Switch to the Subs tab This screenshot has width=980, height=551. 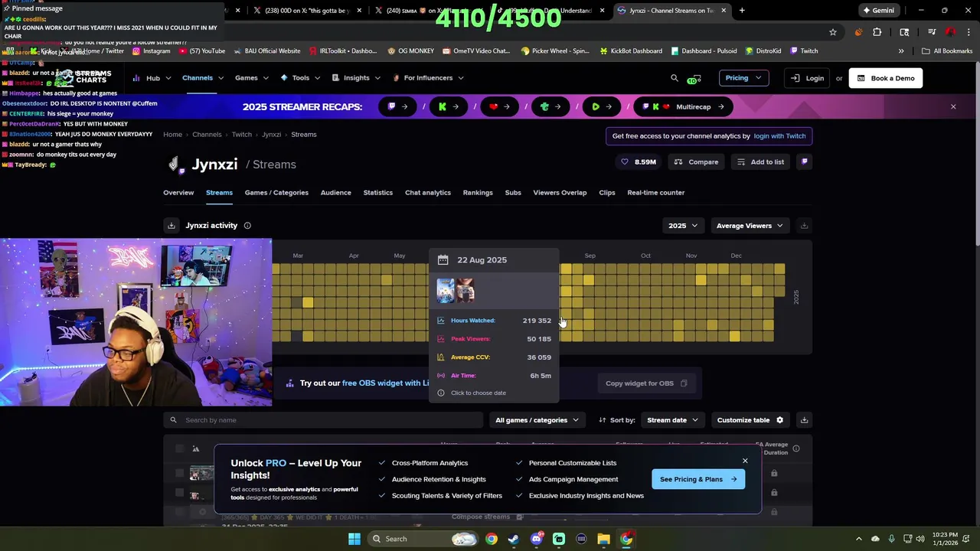(513, 193)
